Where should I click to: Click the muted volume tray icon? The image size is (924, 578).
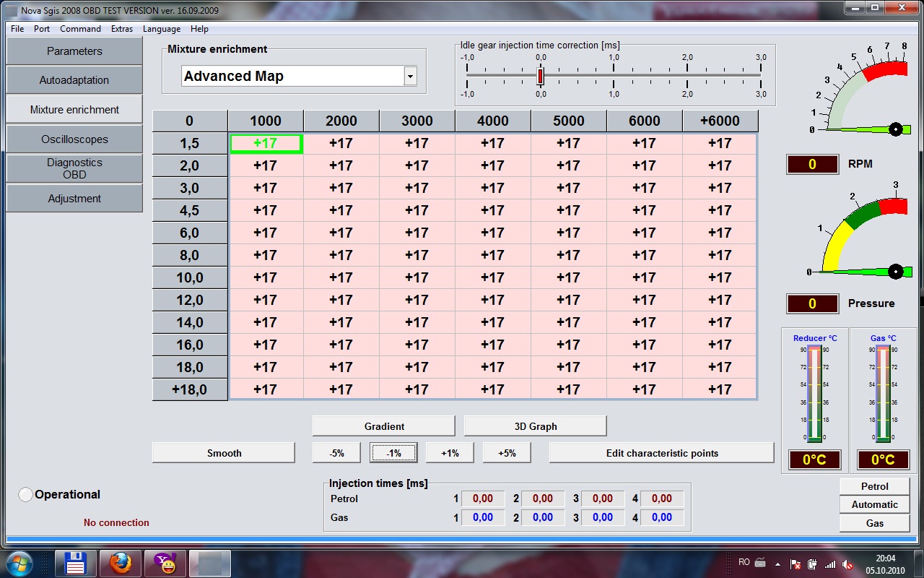(847, 564)
